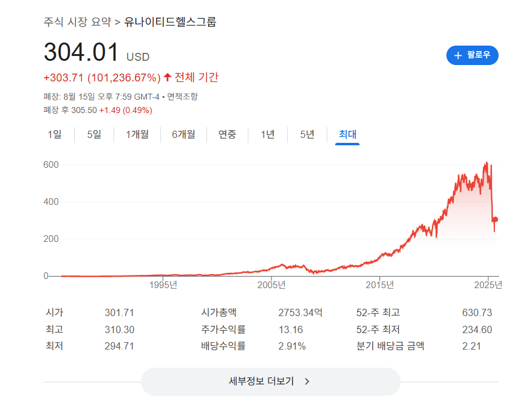Viewport: 532px width, 417px height.
Task: Click the 시가총액 value 2753.34억
Action: tap(300, 312)
